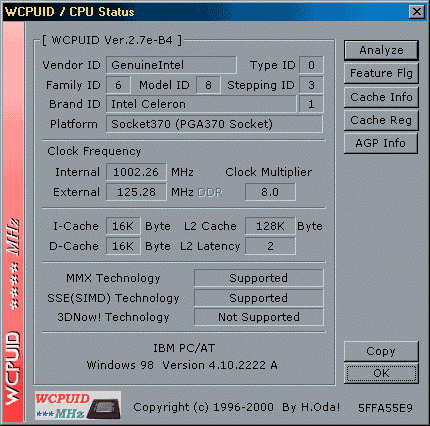Click the MMX Technology Supported field
Viewport: 430px width, 426px height.
tap(259, 278)
